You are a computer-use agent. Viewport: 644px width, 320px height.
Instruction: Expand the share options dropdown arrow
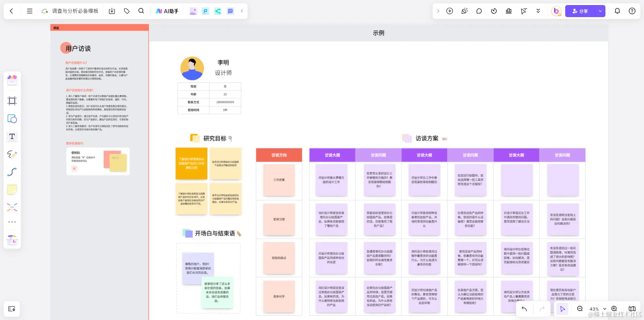coord(600,11)
